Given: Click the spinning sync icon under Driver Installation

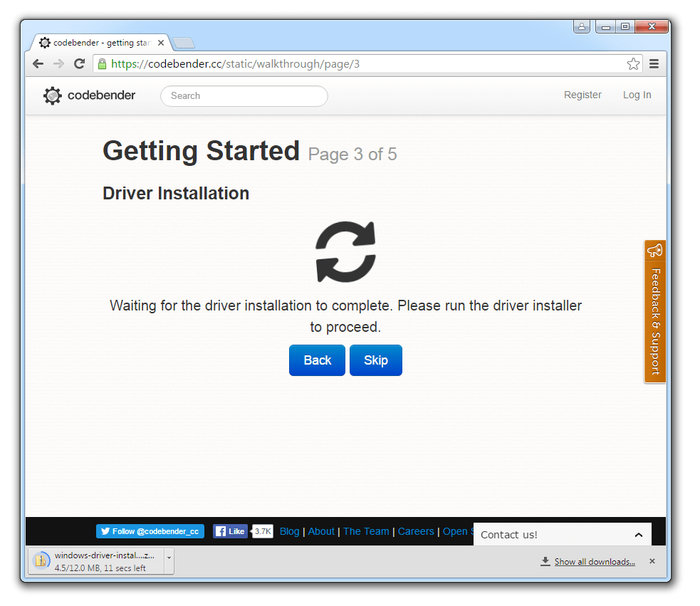Looking at the screenshot, I should (345, 251).
